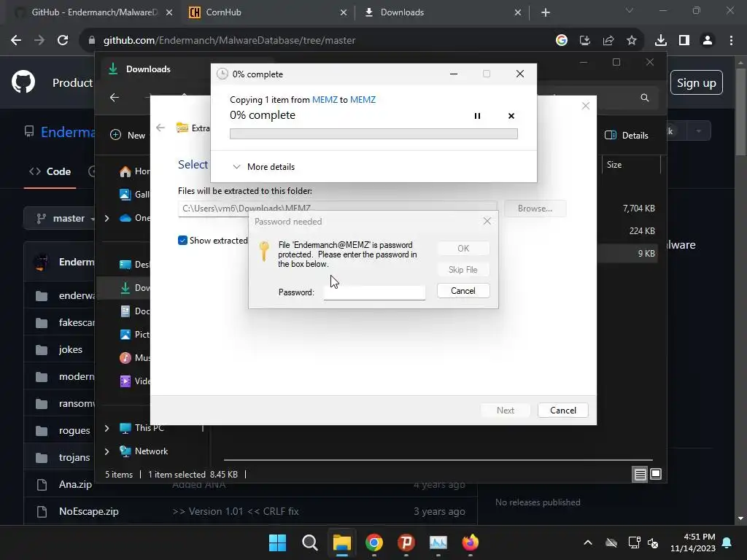747x560 pixels.
Task: Bookmark this page with the star icon
Action: pyautogui.click(x=631, y=41)
